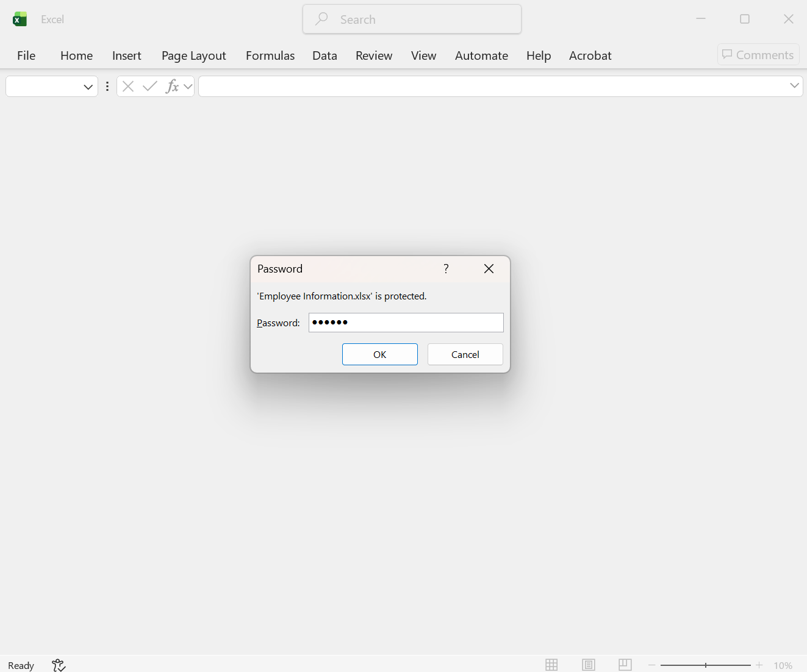Open the Name Box dropdown arrow
The image size is (807, 672).
(x=88, y=86)
